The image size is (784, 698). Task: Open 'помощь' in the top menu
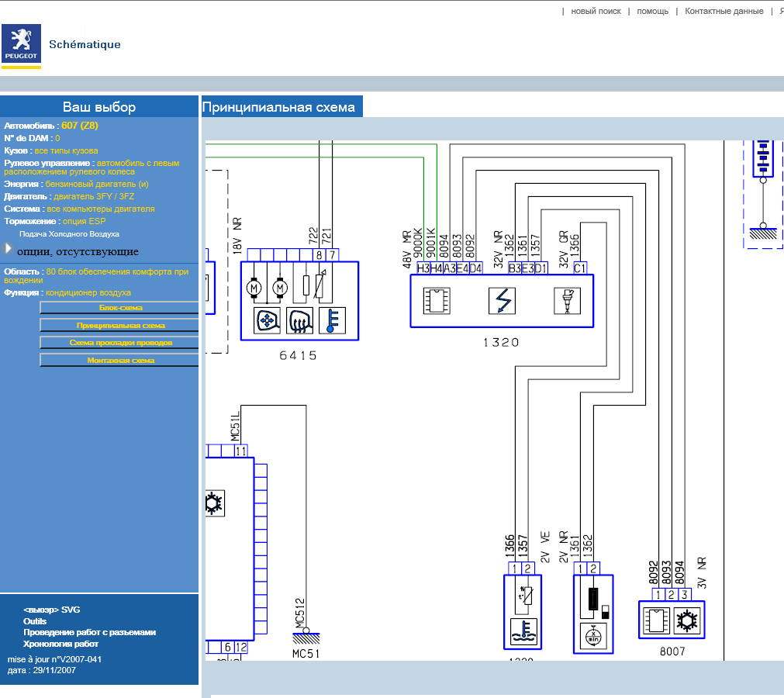[653, 12]
